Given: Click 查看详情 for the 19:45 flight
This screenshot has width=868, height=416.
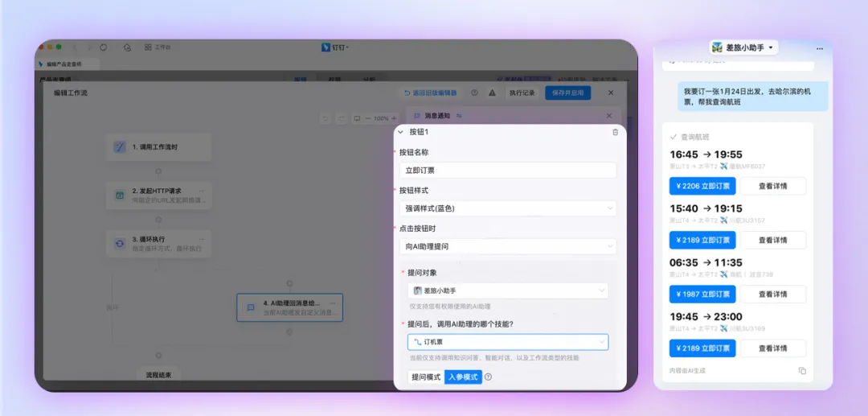Looking at the screenshot, I should (x=773, y=348).
